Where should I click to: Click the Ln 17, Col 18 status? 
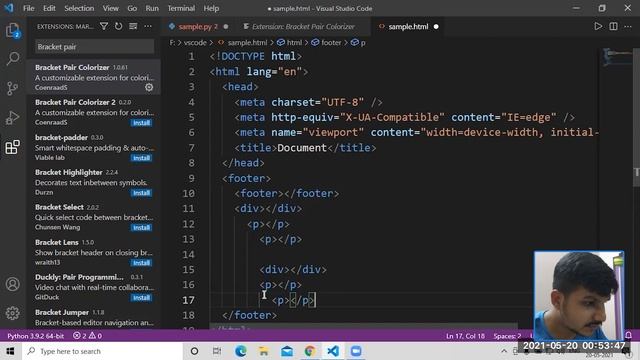(465, 336)
